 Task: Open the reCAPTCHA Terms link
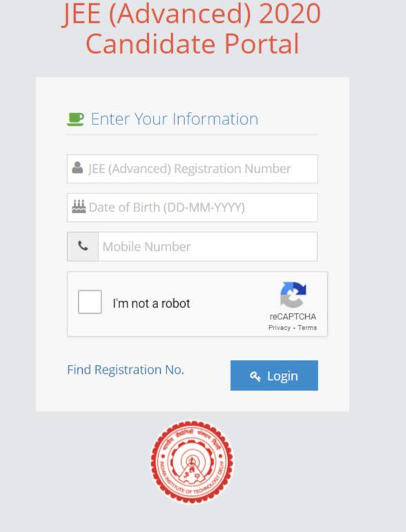[x=307, y=327]
